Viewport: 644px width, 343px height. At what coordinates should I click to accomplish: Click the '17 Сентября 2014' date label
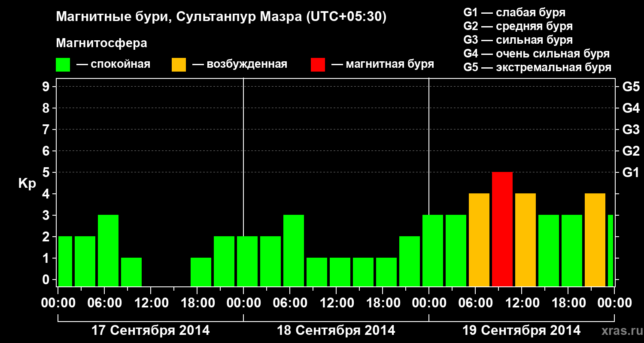point(151,331)
